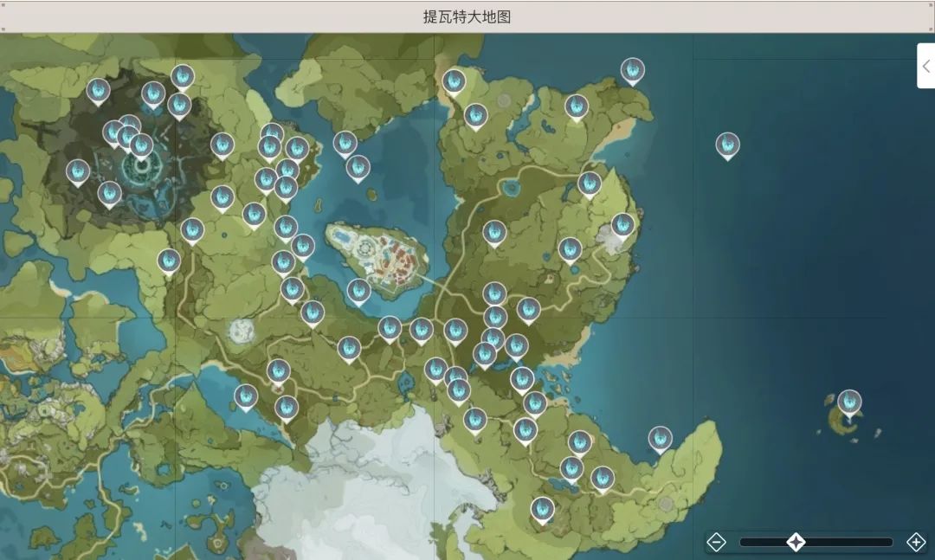Screen dimensions: 935x560
Task: Select the pin on the small far-east island
Action: 849,403
